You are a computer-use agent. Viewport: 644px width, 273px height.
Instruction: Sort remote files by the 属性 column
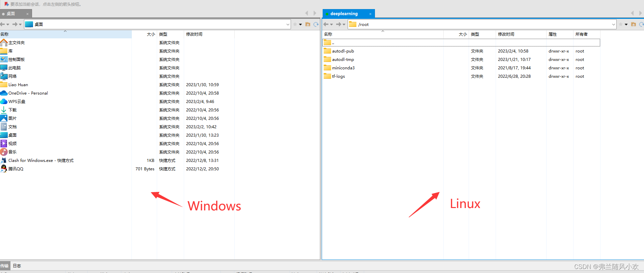click(x=560, y=34)
